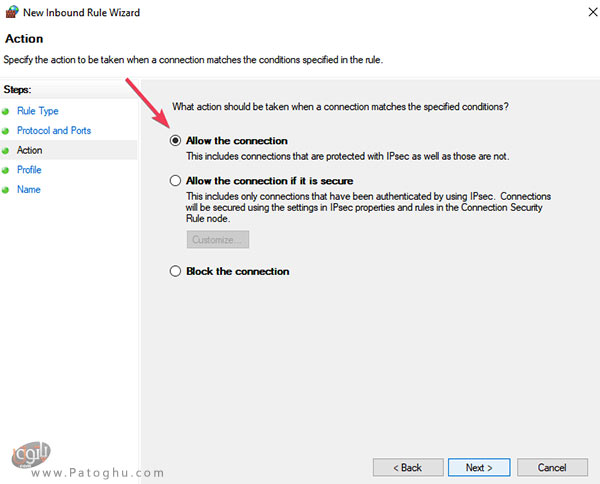
Task: Select Allow the connection radio button
Action: [x=175, y=141]
